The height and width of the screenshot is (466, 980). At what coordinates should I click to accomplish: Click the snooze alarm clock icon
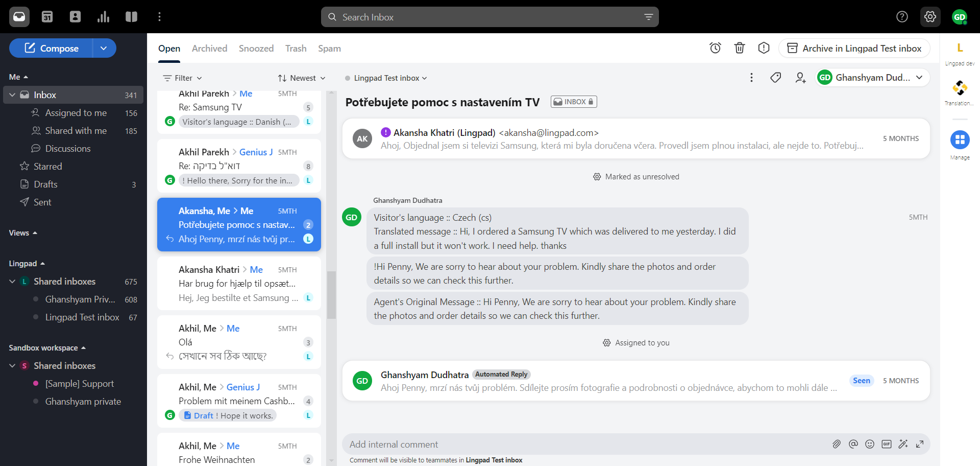point(715,48)
